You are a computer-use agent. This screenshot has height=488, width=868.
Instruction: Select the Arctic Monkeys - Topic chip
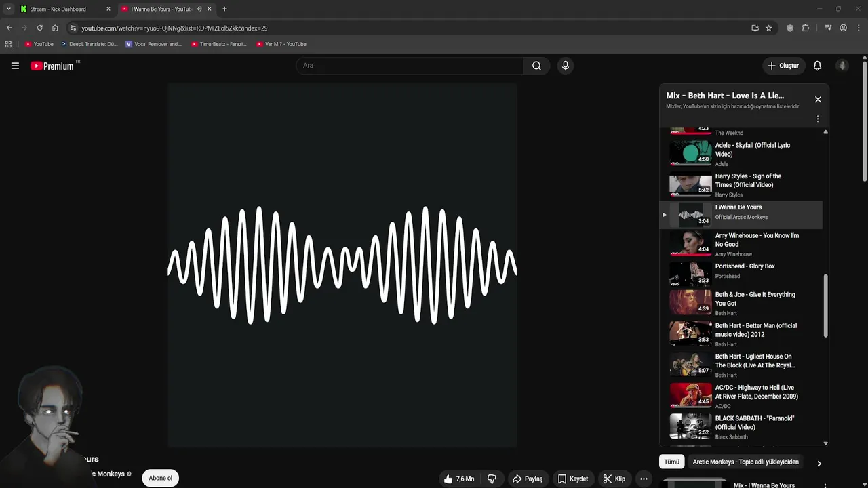745,462
